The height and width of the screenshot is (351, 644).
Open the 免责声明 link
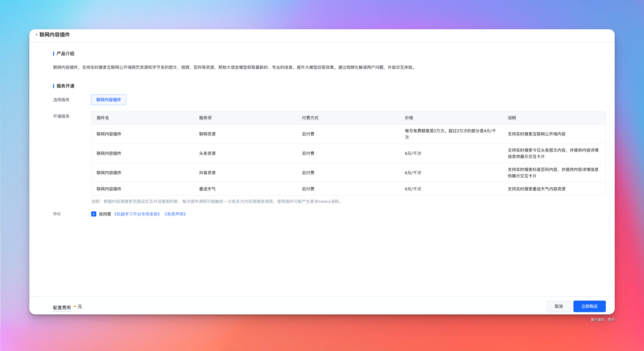(175, 214)
